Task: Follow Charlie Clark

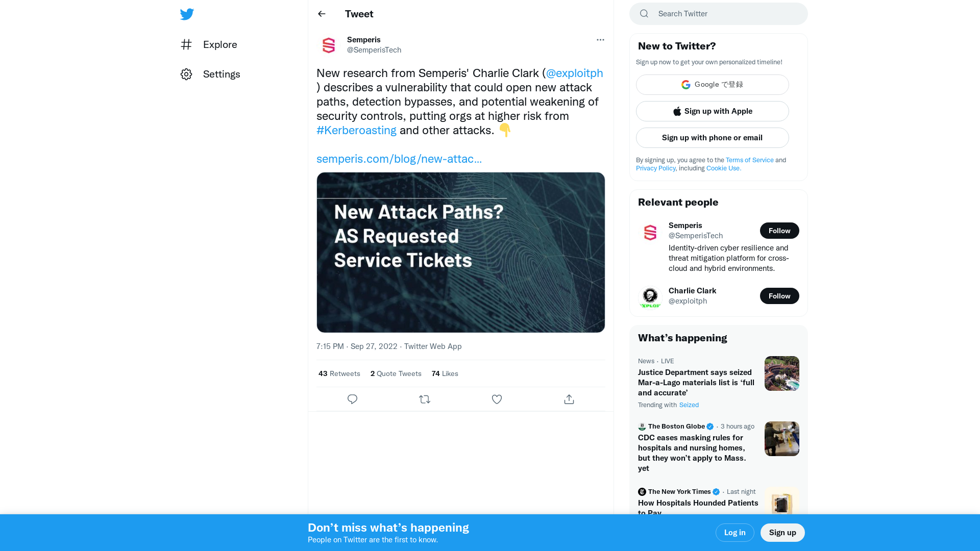Action: (x=779, y=296)
